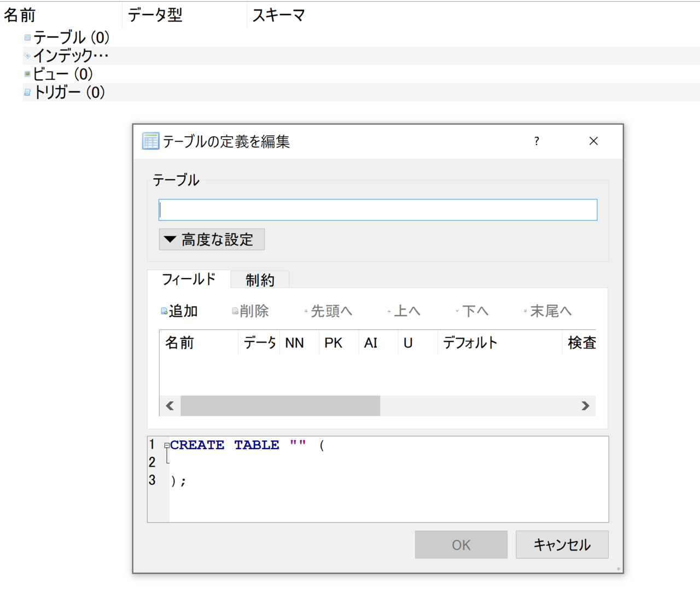Move field up with 上へ
The width and height of the screenshot is (700, 615).
point(404,311)
